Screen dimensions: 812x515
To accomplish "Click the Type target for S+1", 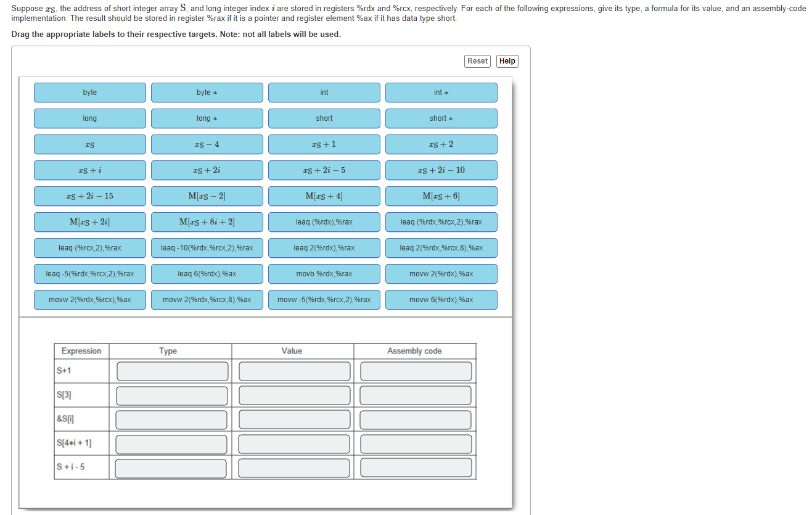I will pyautogui.click(x=172, y=371).
